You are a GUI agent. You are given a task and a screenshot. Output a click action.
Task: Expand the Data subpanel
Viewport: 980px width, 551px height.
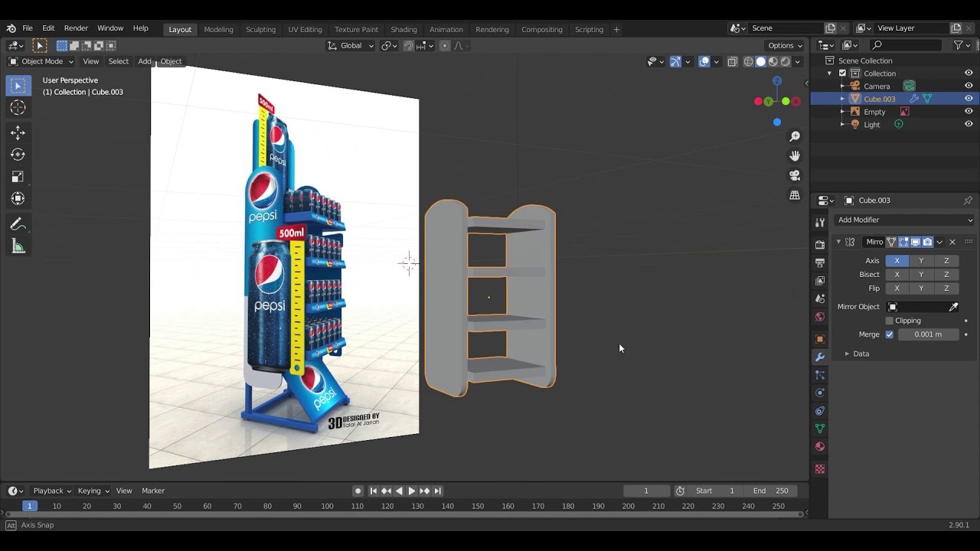point(847,354)
